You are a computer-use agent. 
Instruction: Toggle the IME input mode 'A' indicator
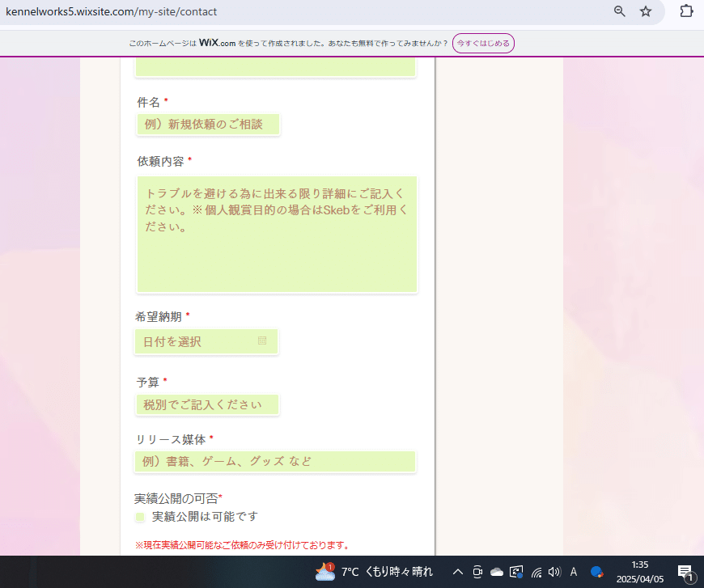click(574, 572)
